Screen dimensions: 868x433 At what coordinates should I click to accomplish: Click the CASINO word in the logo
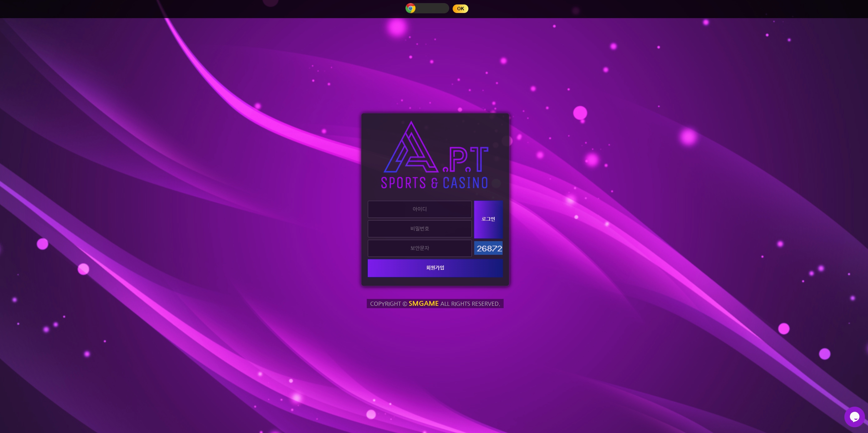[x=465, y=183]
